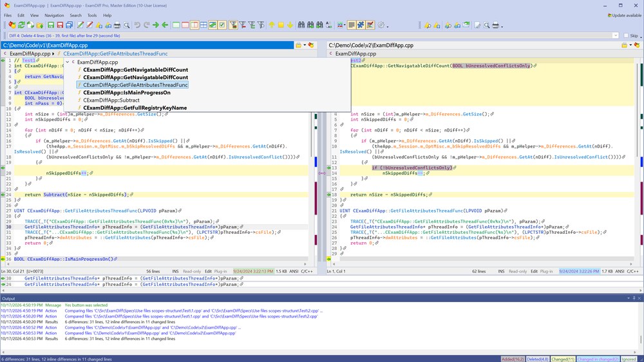Collapse the ExamDiffApp.cpp scope tree node

click(68, 62)
